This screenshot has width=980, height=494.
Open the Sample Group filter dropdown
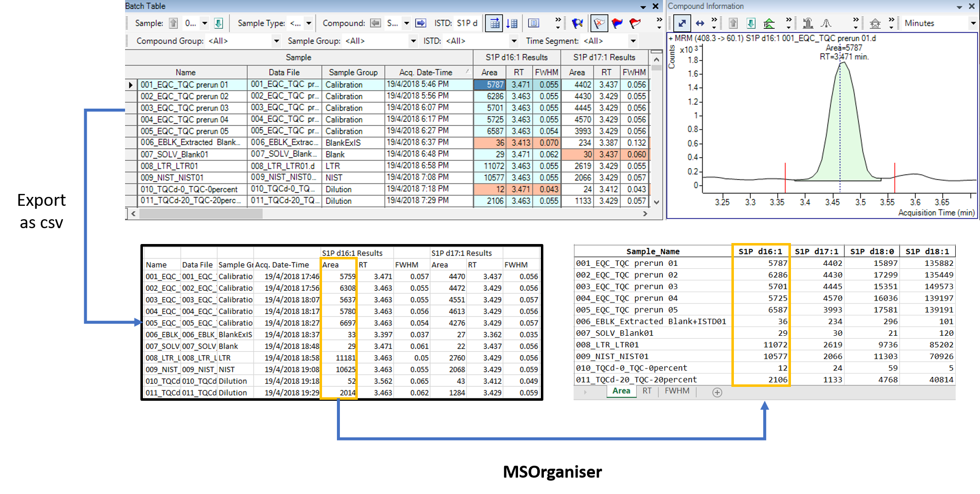[x=413, y=41]
